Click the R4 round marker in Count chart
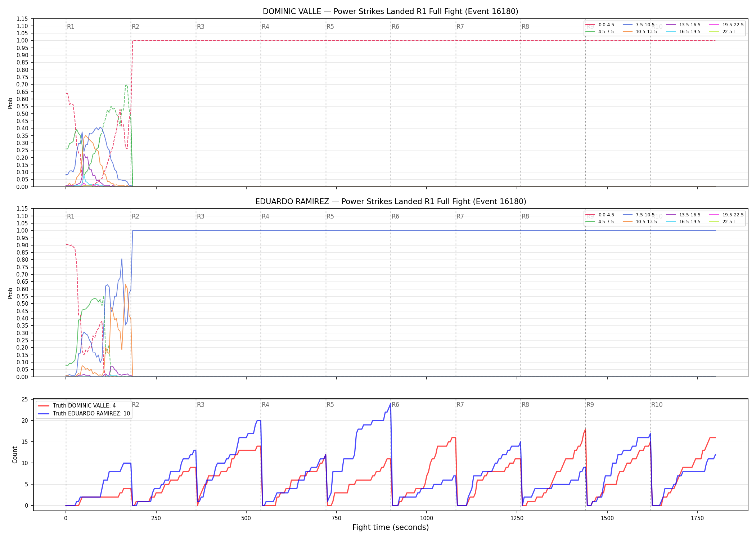The height and width of the screenshot is (540, 756). [x=265, y=405]
